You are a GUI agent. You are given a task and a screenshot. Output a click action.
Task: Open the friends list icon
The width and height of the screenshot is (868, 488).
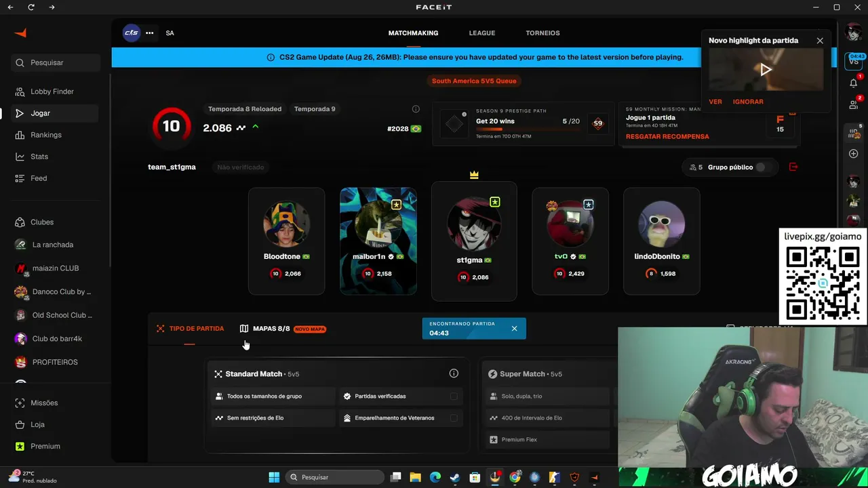[x=853, y=104]
